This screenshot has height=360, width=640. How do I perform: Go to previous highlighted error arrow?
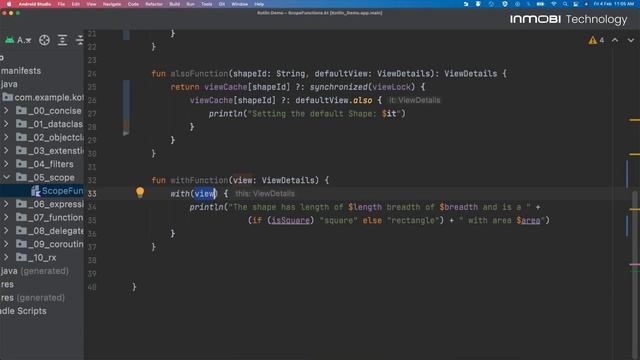tap(615, 40)
